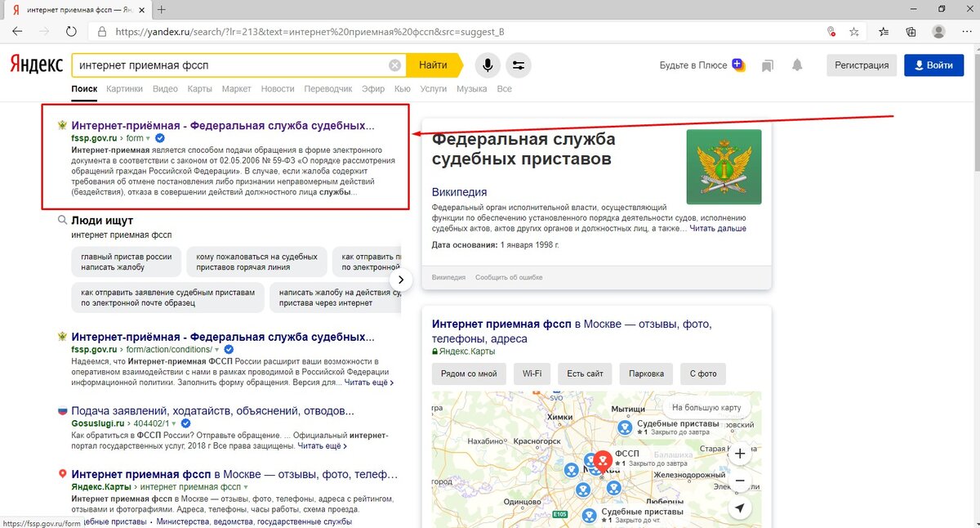The height and width of the screenshot is (528, 980).
Task: Click Сообщить об ошибке link
Action: (x=509, y=277)
